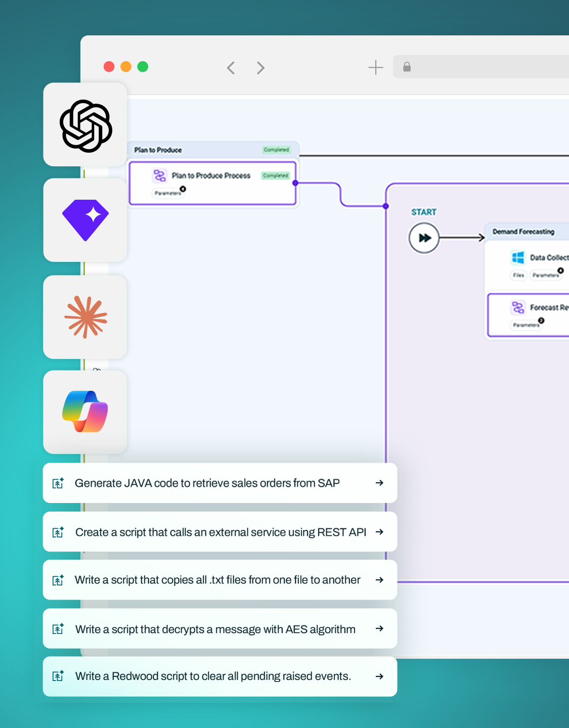Click the green maximize window dot
Image resolution: width=569 pixels, height=728 pixels.
point(143,67)
